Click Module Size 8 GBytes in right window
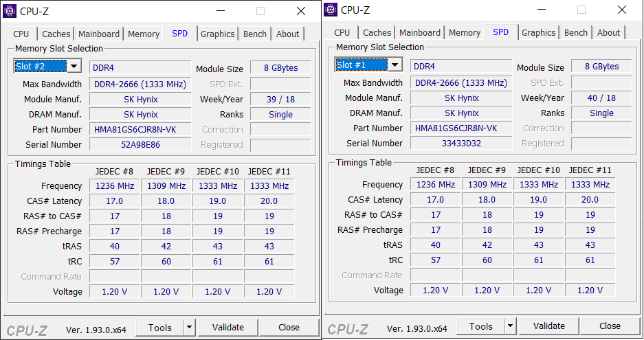The width and height of the screenshot is (644, 340). point(601,67)
